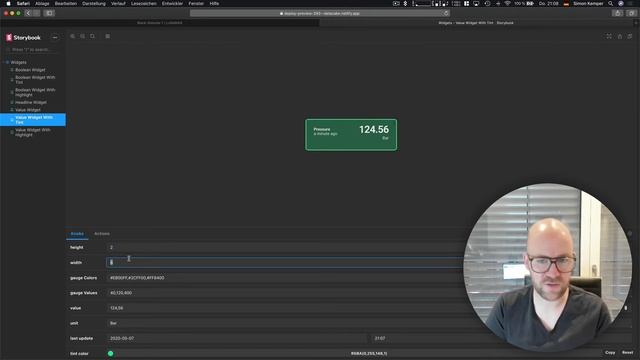The height and width of the screenshot is (360, 640).
Task: Click the Storybook search field
Action: (32, 50)
